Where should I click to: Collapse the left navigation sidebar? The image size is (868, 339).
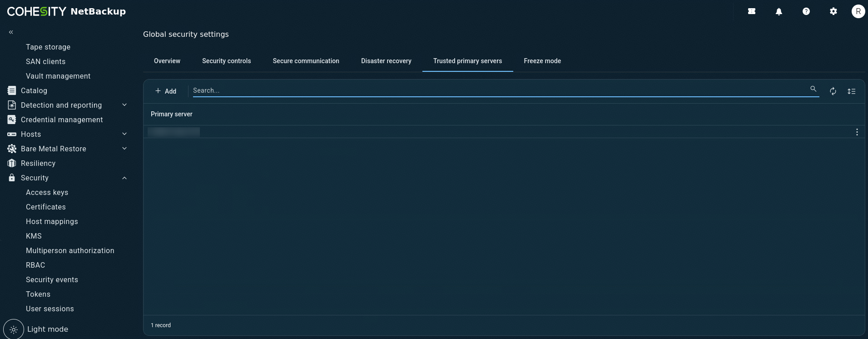click(11, 32)
